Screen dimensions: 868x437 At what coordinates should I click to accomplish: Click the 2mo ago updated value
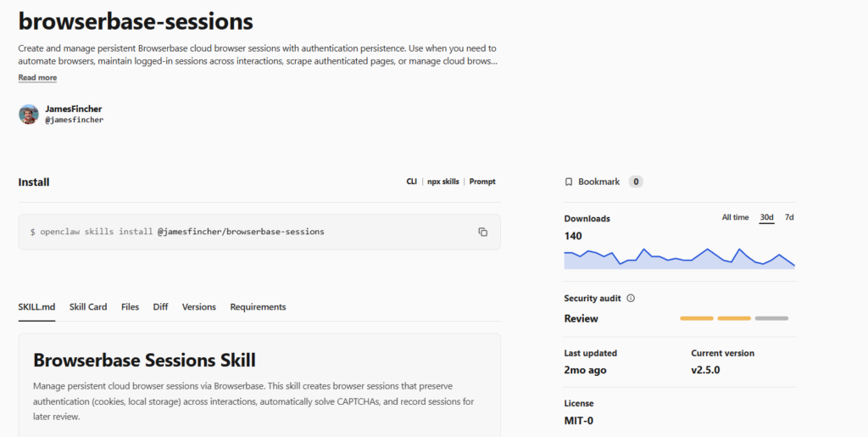coord(585,370)
